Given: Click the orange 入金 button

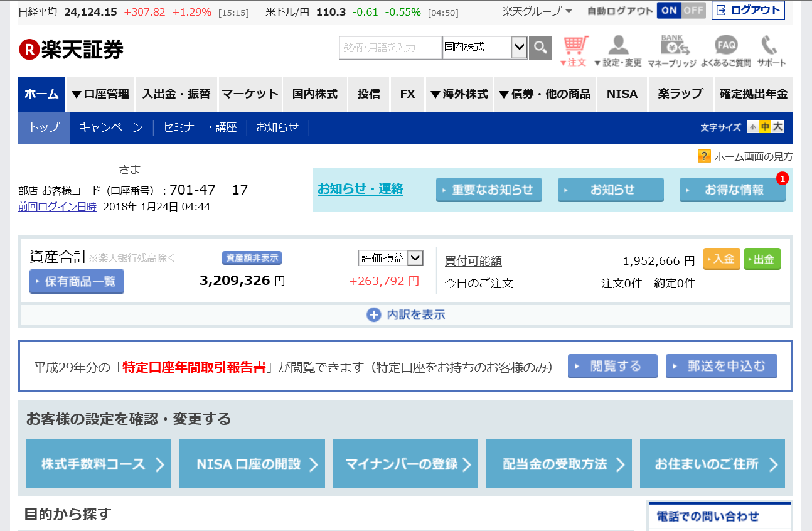Looking at the screenshot, I should (x=722, y=259).
